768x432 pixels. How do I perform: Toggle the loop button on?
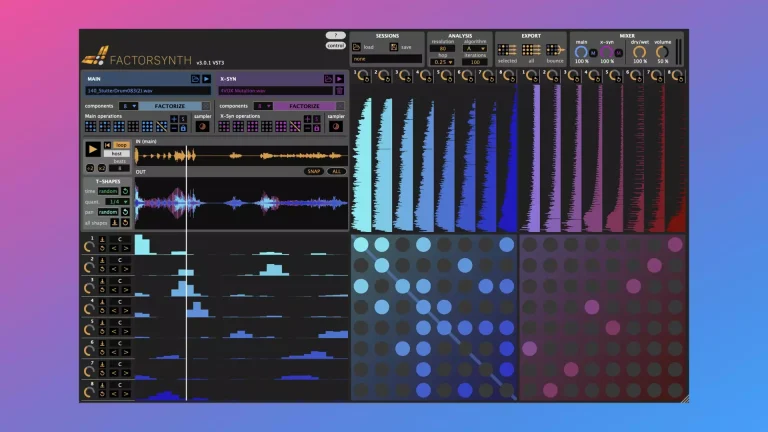121,145
